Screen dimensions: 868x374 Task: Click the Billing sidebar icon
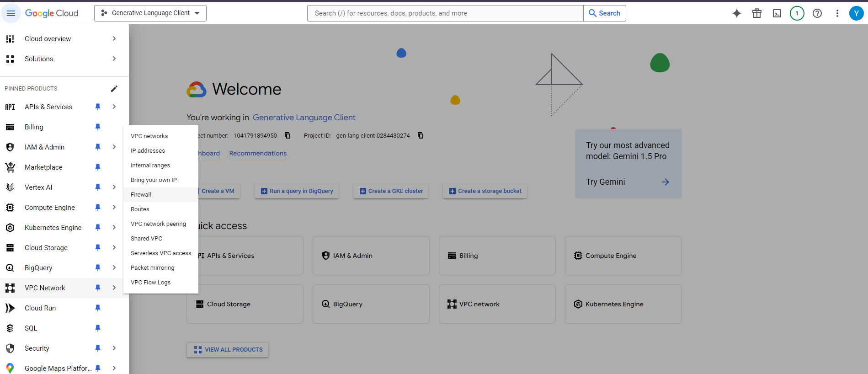[10, 127]
